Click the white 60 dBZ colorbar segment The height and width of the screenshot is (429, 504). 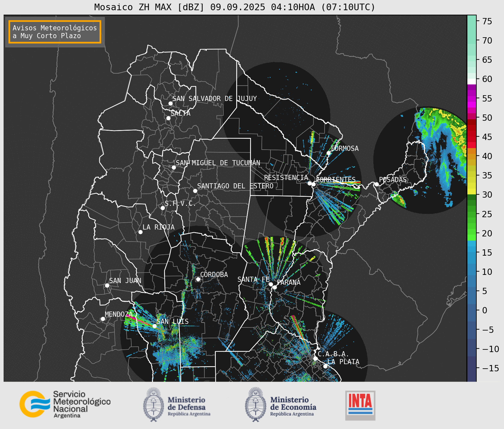tap(472, 81)
